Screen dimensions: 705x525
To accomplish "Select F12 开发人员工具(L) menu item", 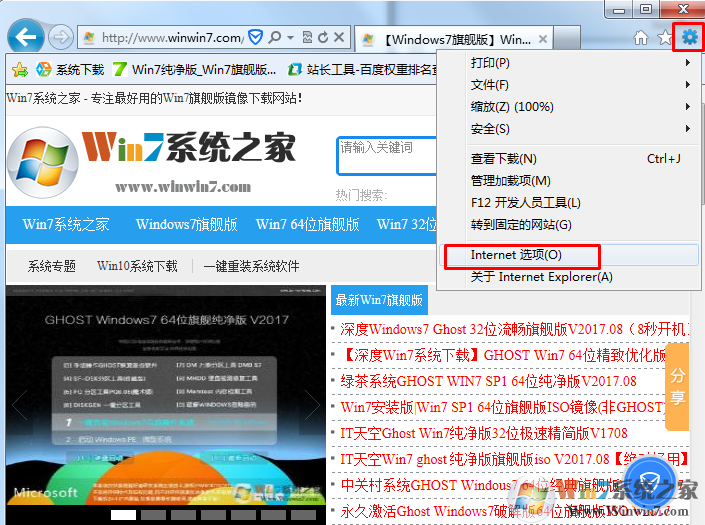I will click(569, 203).
